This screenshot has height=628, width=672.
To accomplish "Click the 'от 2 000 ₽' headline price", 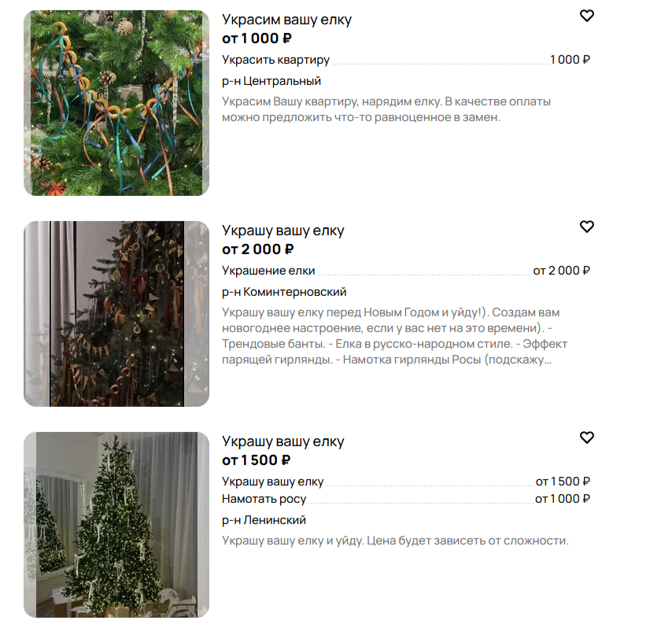I will (257, 249).
